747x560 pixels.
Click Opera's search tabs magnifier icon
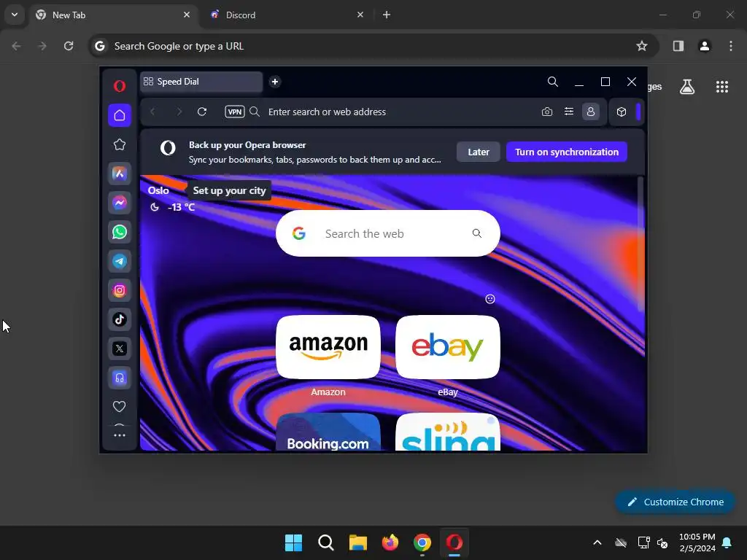(553, 82)
